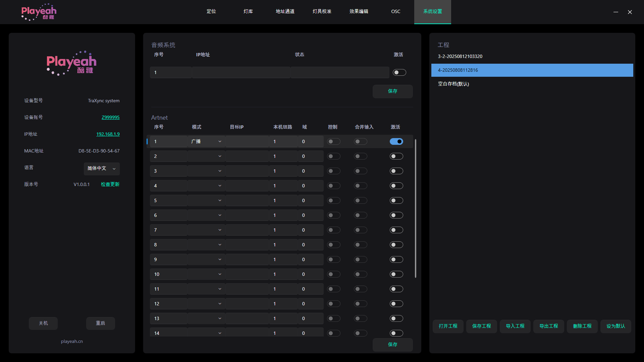This screenshot has width=644, height=362.
Task: Toggle activation for the audio system row 1
Action: [399, 72]
